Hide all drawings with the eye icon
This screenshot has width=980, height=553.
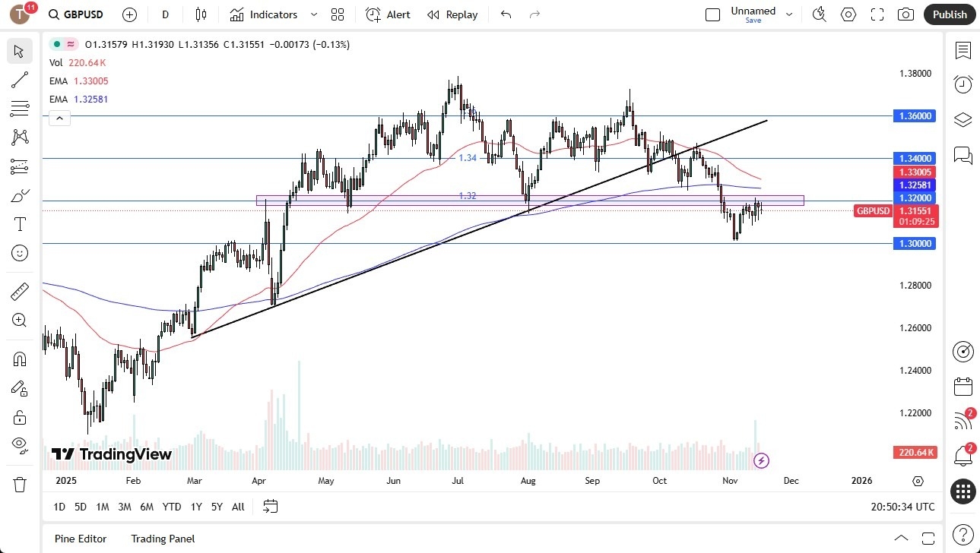[19, 445]
